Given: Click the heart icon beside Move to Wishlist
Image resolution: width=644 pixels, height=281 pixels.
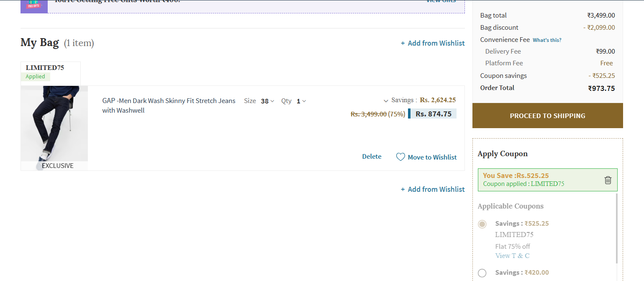Looking at the screenshot, I should (x=400, y=157).
